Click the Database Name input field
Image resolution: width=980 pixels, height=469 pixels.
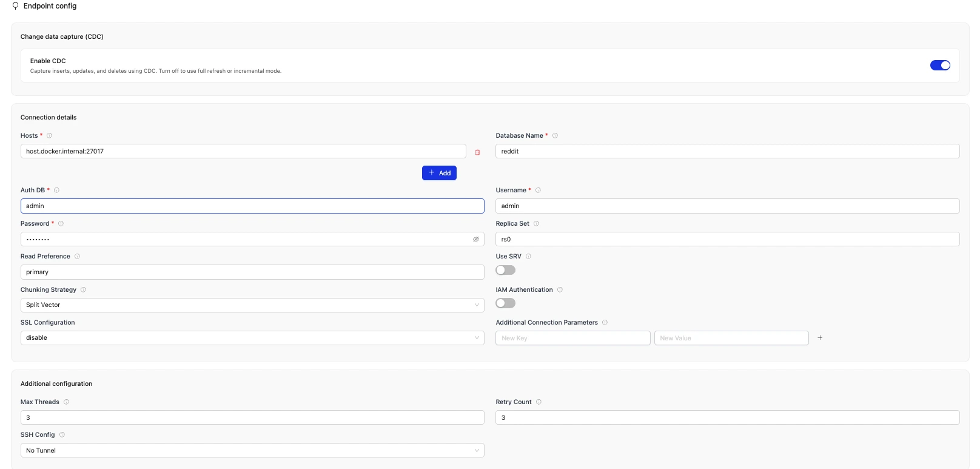click(728, 151)
